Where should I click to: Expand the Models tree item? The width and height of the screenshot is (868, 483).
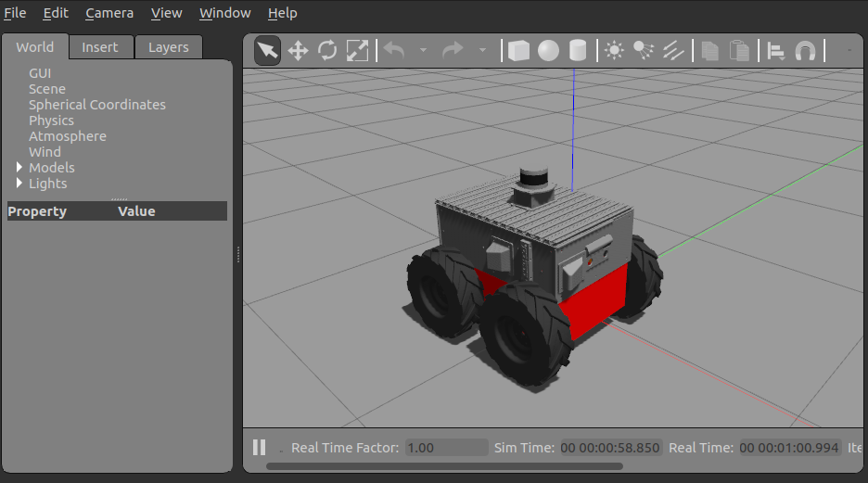click(19, 168)
